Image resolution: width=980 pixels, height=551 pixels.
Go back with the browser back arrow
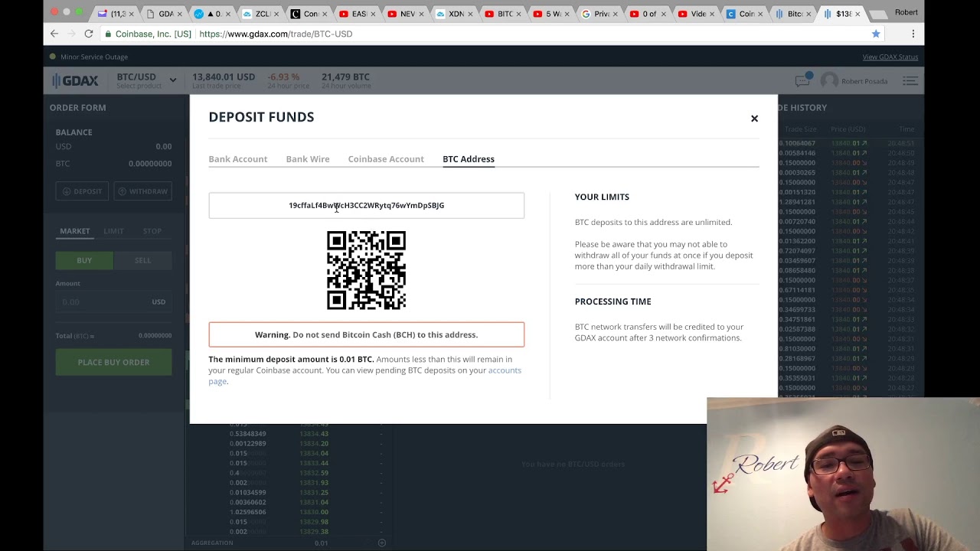tap(54, 34)
